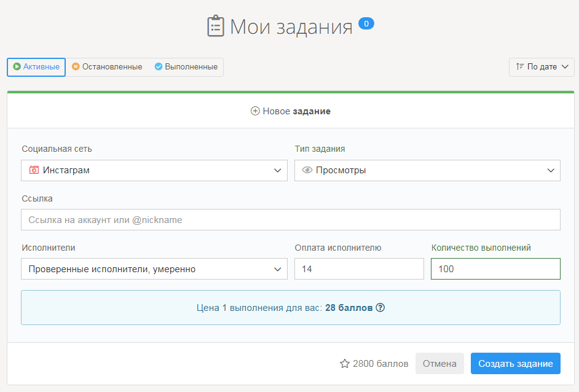Click the Отмена button
The image size is (579, 392).
[x=439, y=364]
